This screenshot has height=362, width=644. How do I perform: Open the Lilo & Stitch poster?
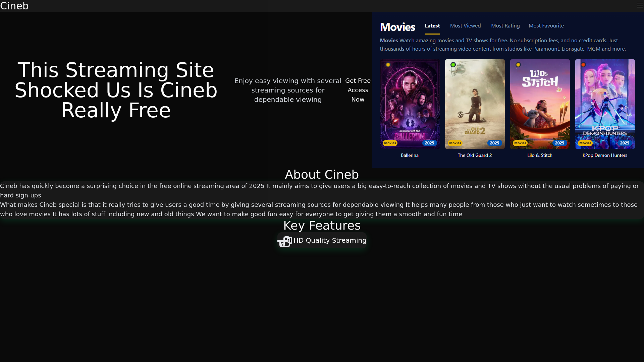[x=540, y=104]
